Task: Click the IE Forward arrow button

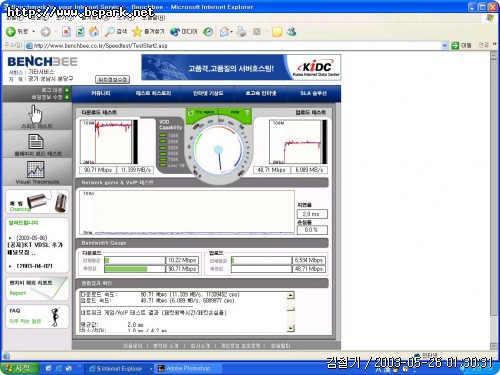Action: (x=45, y=32)
